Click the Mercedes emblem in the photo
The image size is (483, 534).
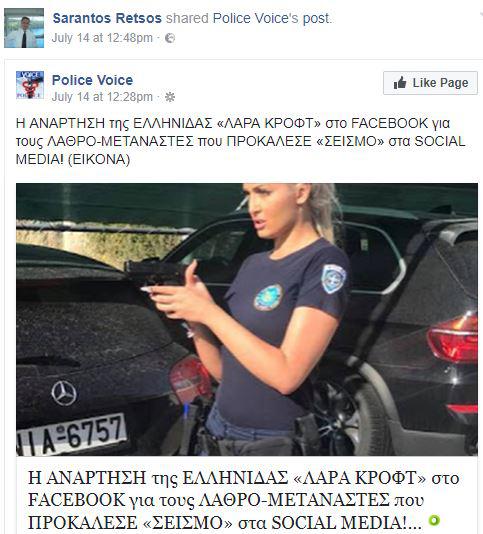point(64,393)
